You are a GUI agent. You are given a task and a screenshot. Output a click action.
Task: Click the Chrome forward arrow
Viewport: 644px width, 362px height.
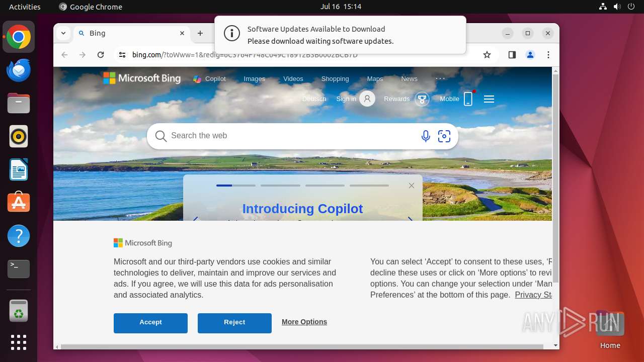(83, 55)
